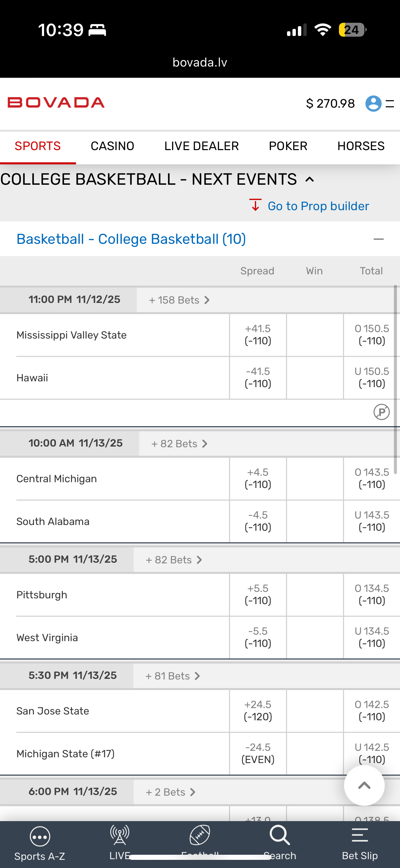Image resolution: width=400 pixels, height=868 pixels.
Task: Open +81 Bets for Michigan State game
Action: 173,676
